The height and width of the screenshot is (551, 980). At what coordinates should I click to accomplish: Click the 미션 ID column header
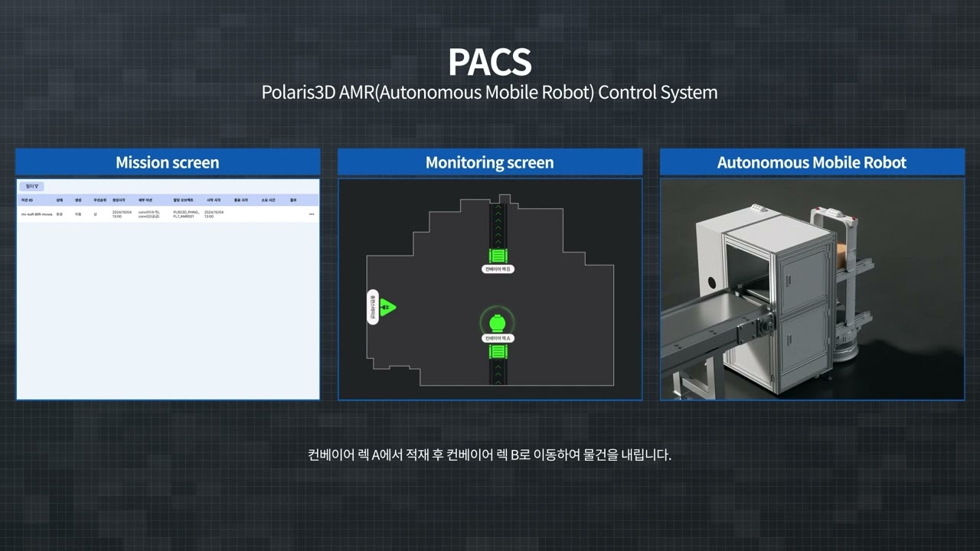point(27,201)
